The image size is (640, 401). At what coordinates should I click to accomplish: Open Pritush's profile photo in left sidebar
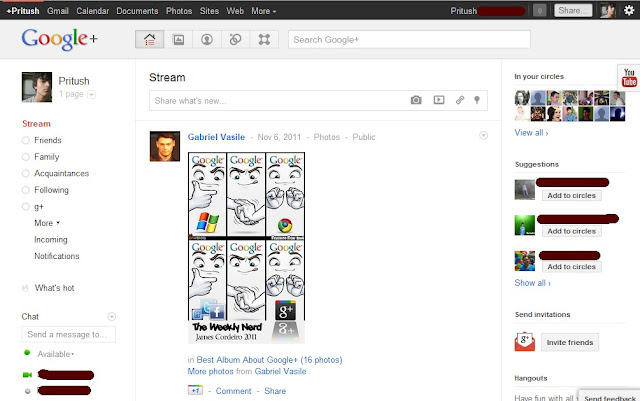tap(37, 87)
